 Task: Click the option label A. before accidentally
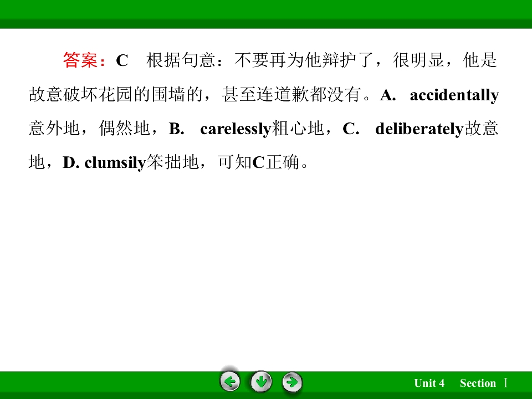coord(388,95)
